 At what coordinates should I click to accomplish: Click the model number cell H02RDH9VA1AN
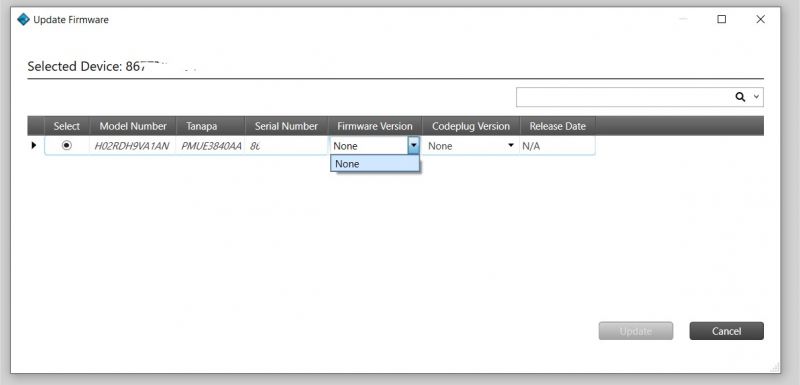[x=132, y=146]
